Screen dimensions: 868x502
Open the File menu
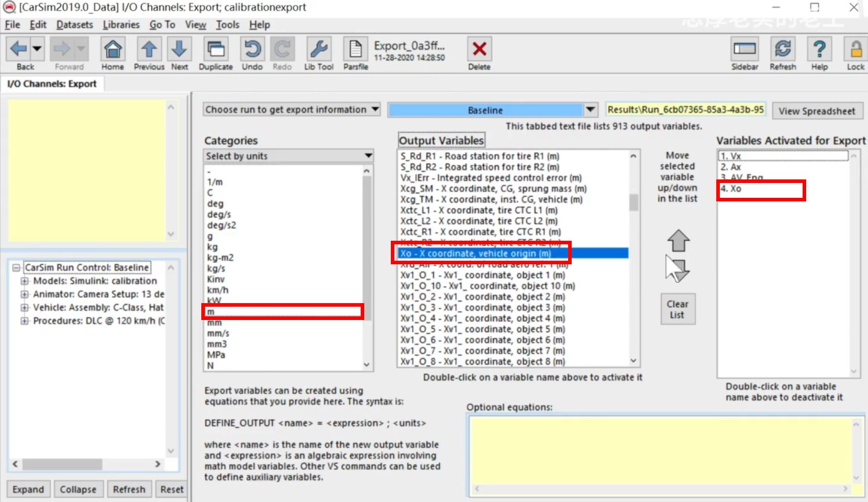[x=12, y=25]
